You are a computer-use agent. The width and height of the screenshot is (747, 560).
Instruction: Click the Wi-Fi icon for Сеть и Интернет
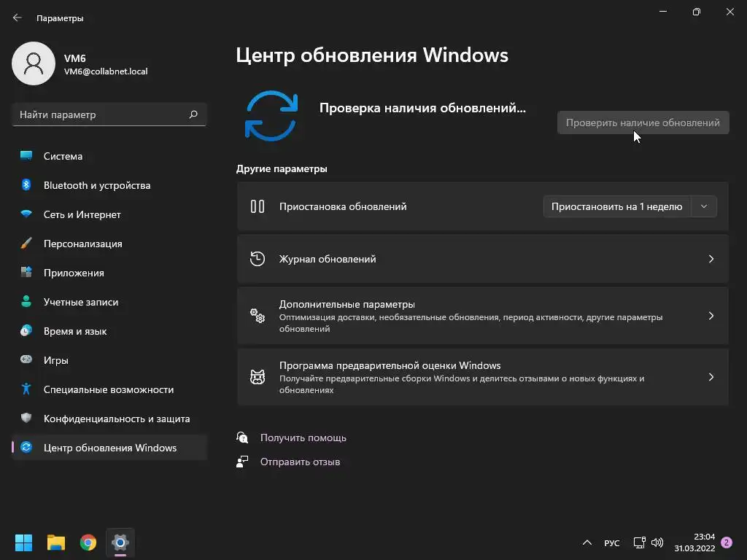[26, 214]
